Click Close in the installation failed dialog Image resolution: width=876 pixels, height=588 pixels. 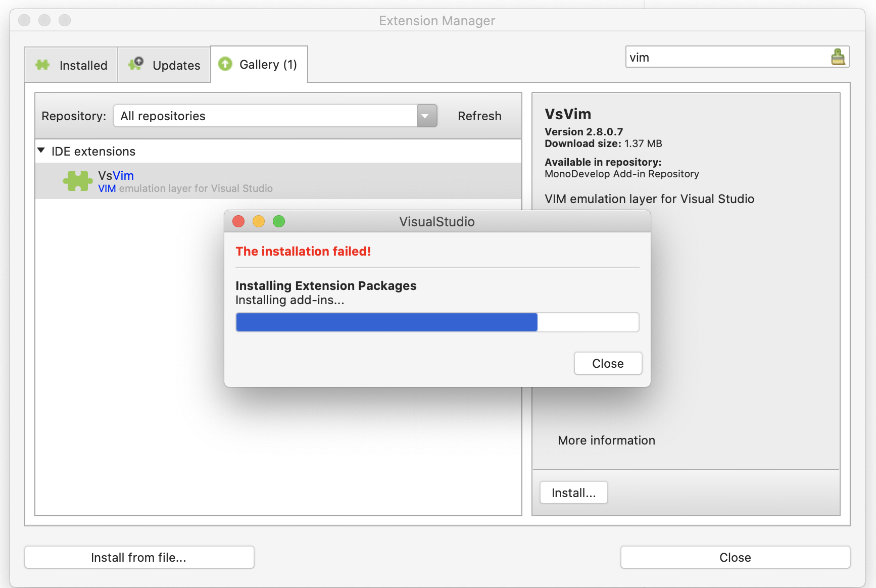point(608,364)
